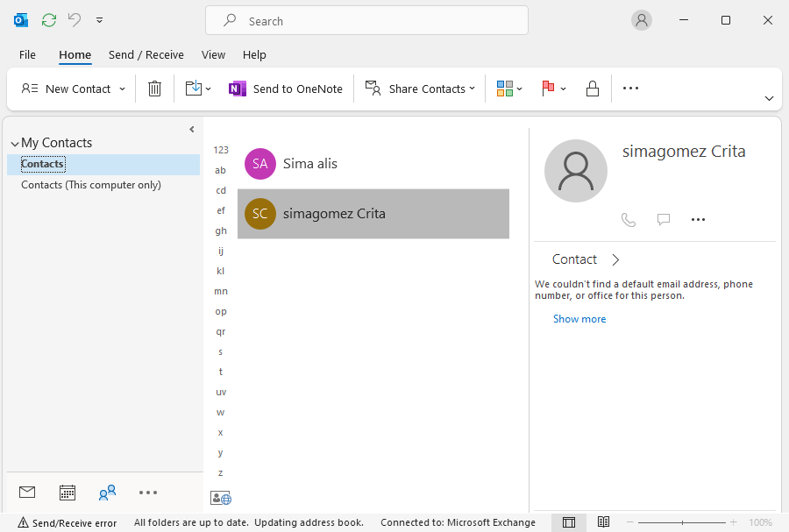The width and height of the screenshot is (789, 532).
Task: Click the SA avatar for Sima alis
Action: (x=260, y=164)
